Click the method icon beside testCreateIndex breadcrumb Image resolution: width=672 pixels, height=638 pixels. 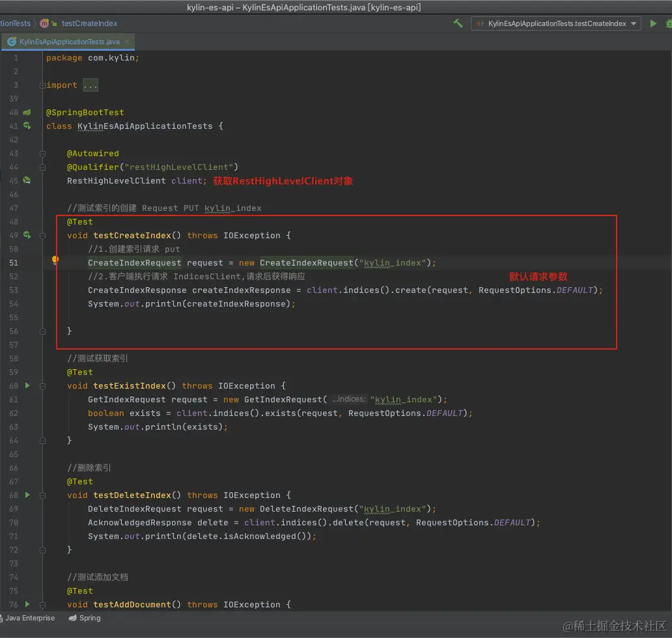pyautogui.click(x=44, y=23)
